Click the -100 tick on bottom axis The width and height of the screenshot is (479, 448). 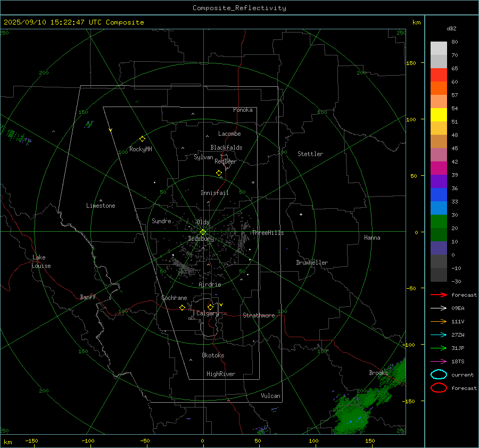[x=88, y=441]
